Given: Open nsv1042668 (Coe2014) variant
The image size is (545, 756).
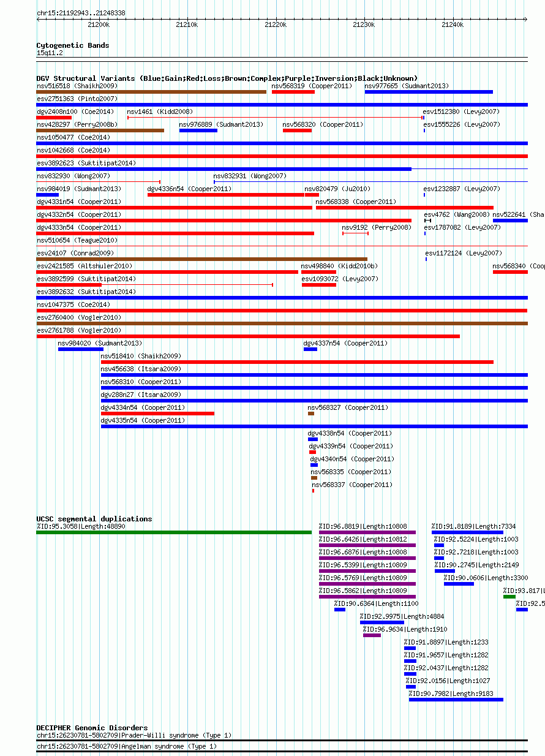Looking at the screenshot, I should point(73,151).
